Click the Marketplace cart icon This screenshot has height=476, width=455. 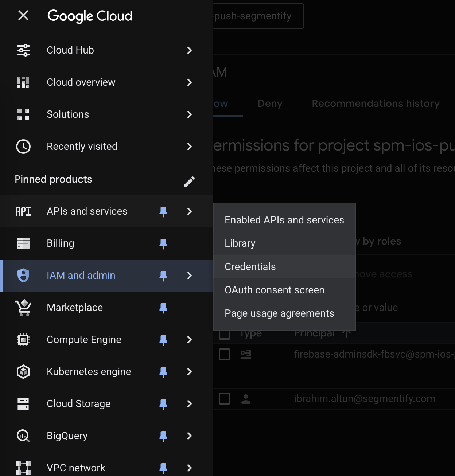(23, 308)
